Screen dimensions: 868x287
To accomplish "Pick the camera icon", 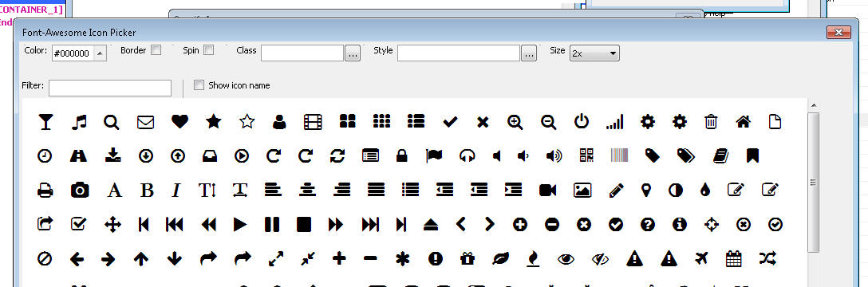I will (x=80, y=191).
